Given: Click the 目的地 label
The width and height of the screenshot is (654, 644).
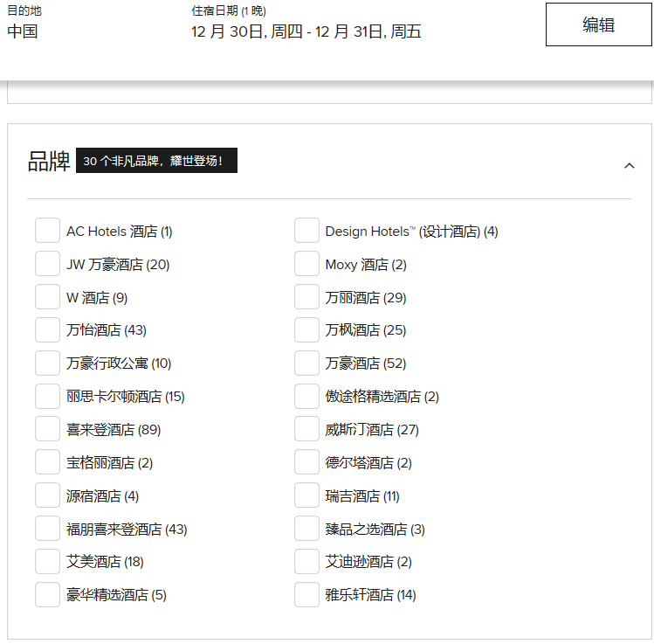Looking at the screenshot, I should pos(24,10).
